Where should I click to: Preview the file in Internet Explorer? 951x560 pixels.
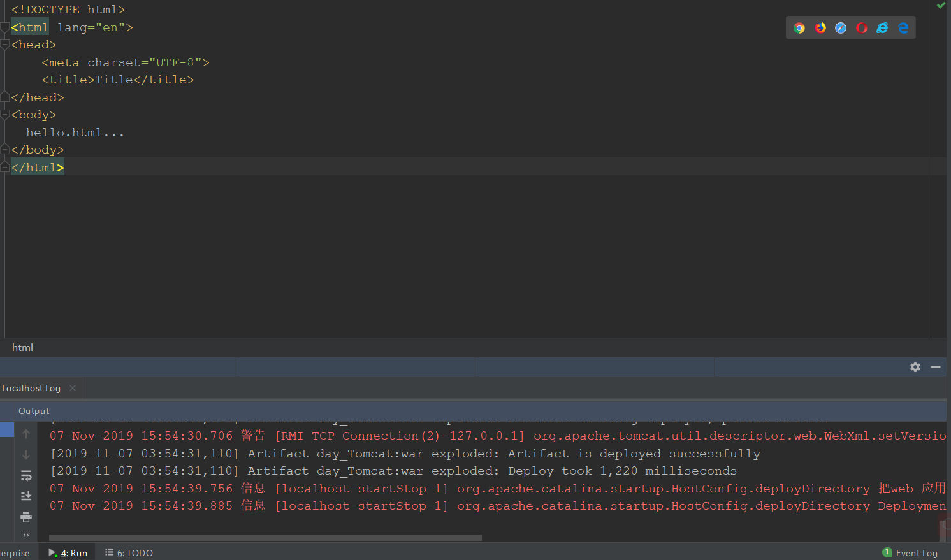[x=883, y=27]
